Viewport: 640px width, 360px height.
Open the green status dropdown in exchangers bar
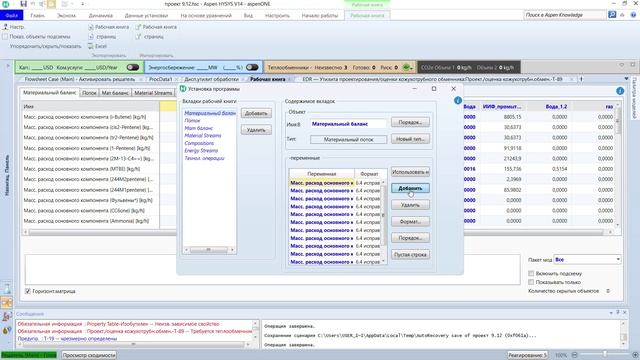[407, 67]
